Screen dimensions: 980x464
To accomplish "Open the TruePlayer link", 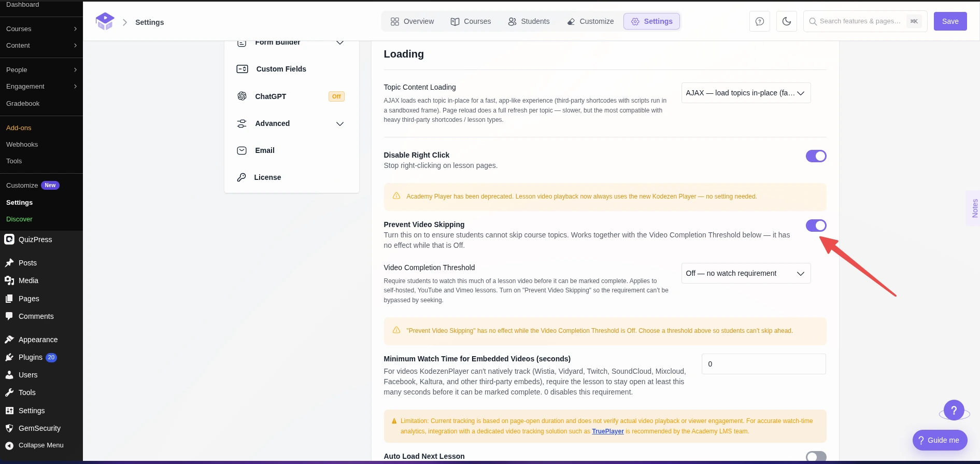I will (608, 431).
